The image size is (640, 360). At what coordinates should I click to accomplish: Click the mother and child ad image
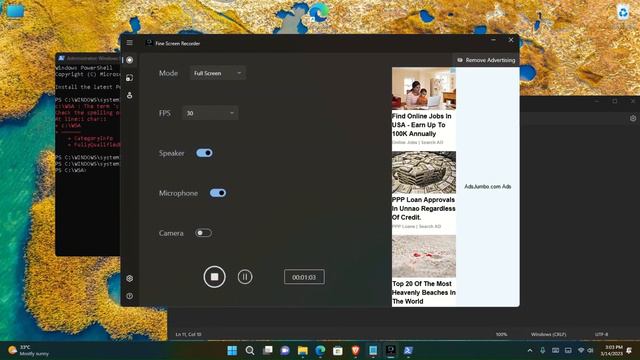tap(424, 89)
